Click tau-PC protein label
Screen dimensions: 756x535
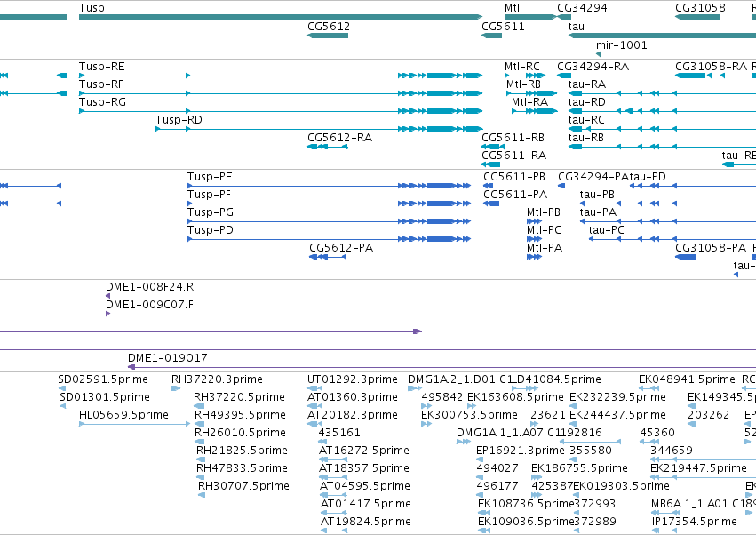[606, 230]
